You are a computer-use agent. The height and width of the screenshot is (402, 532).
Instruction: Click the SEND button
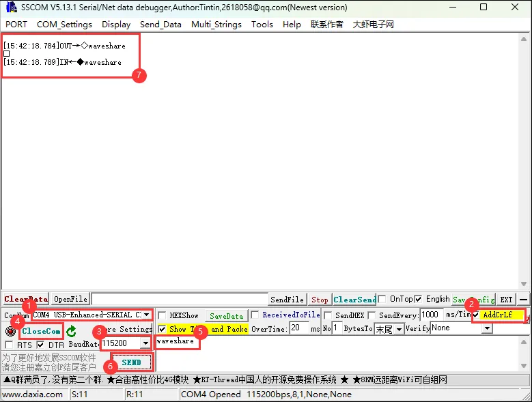[131, 362]
